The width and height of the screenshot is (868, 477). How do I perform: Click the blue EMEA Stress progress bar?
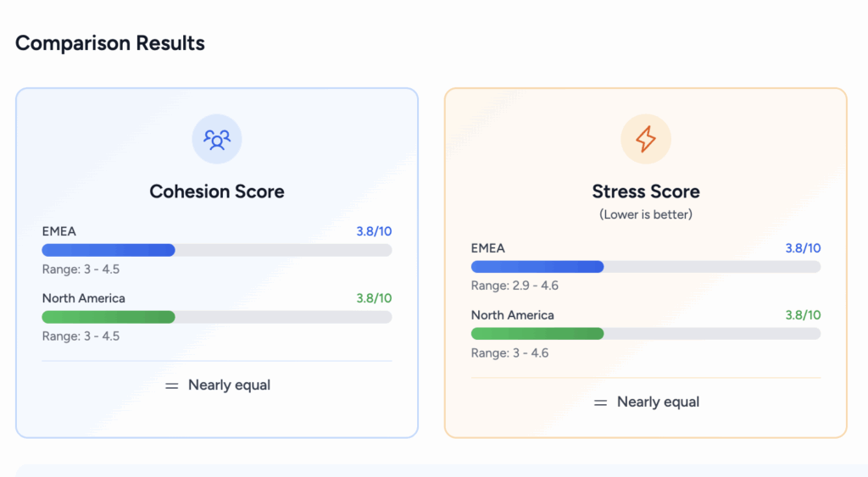coord(537,267)
